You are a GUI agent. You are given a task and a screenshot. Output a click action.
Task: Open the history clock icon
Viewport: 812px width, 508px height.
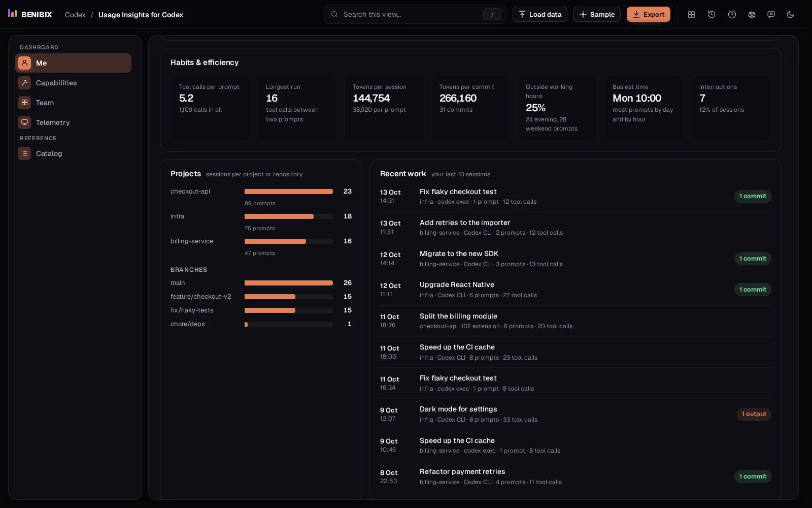coord(712,15)
